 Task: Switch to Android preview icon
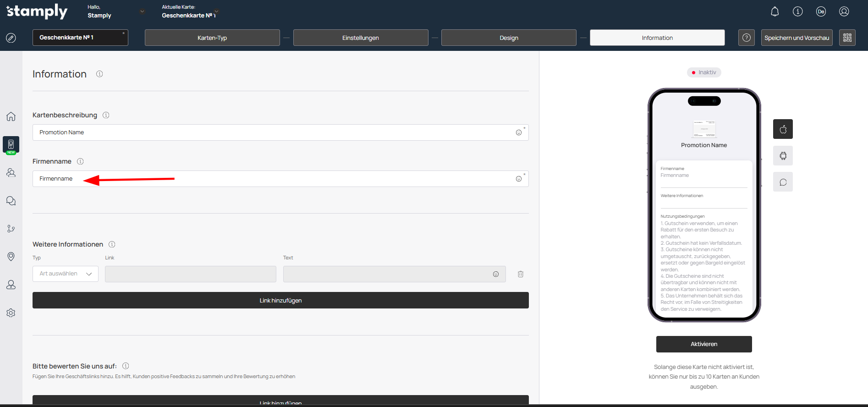pos(783,156)
